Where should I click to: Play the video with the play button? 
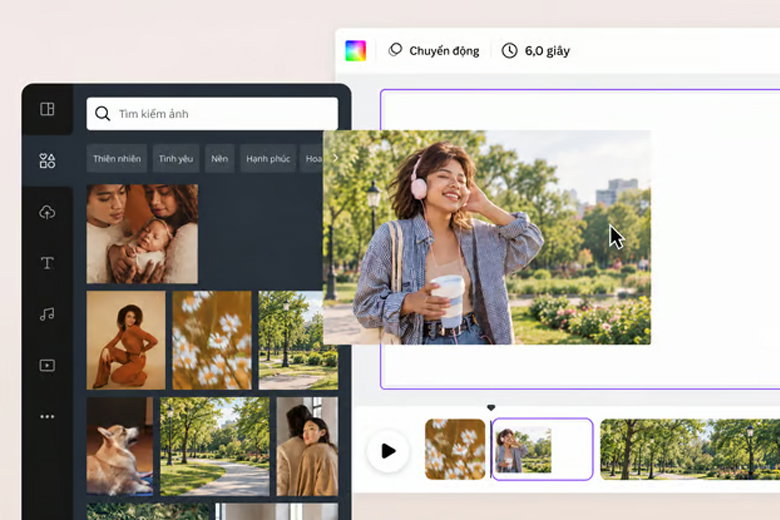[388, 451]
